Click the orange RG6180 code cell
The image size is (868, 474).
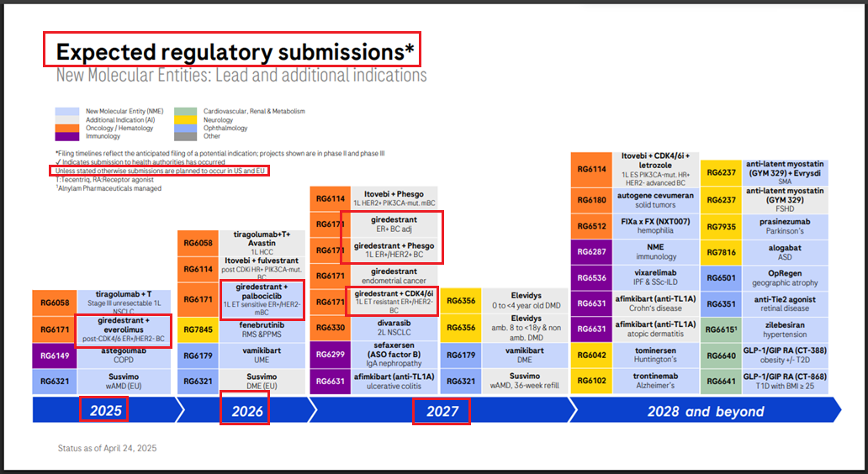click(592, 200)
